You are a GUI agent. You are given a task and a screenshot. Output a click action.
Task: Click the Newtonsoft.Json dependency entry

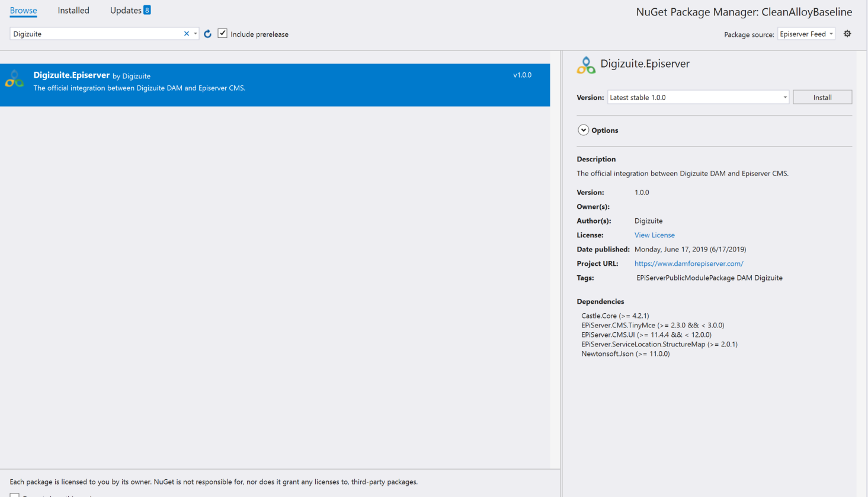626,353
